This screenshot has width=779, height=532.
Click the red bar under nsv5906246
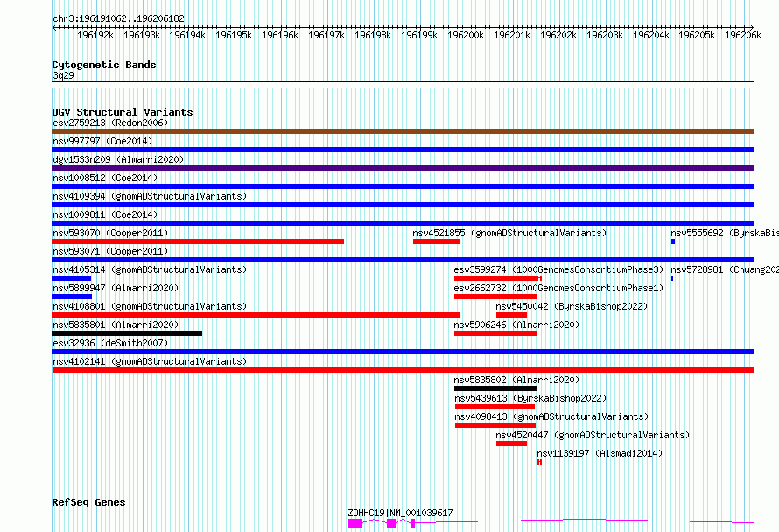(x=495, y=333)
